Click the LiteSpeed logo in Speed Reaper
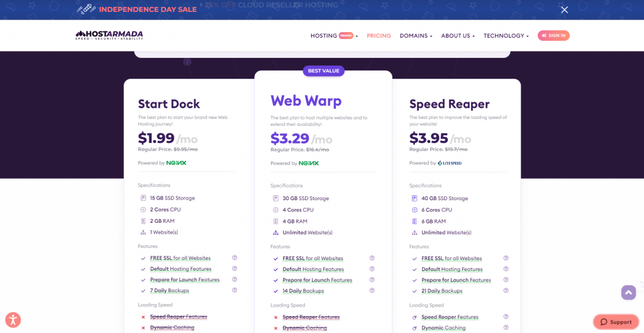The width and height of the screenshot is (644, 333). (450, 163)
